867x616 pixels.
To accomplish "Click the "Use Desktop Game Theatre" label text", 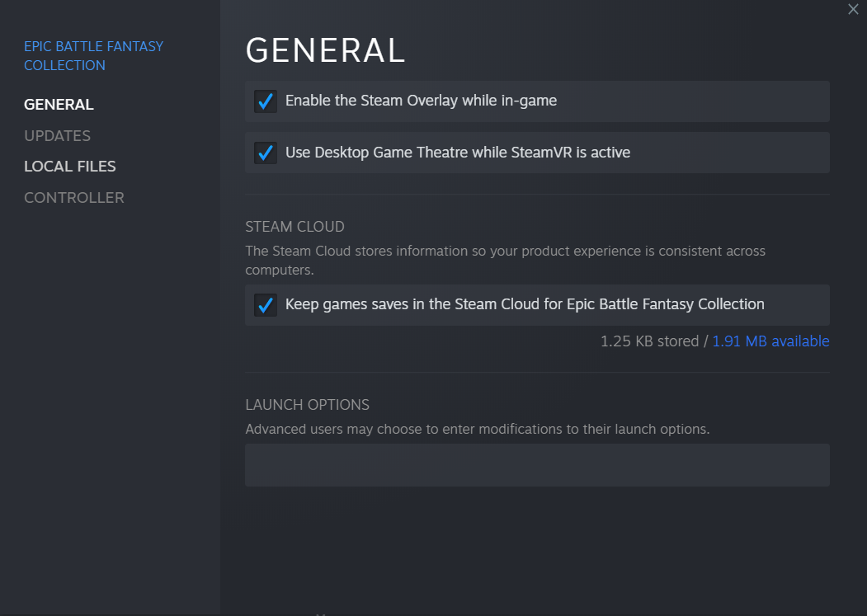I will click(457, 153).
